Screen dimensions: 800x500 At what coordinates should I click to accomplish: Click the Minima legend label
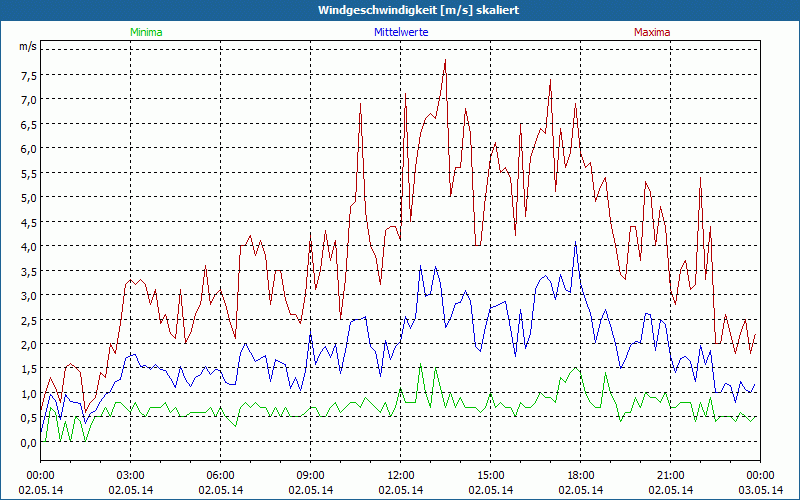tap(146, 32)
